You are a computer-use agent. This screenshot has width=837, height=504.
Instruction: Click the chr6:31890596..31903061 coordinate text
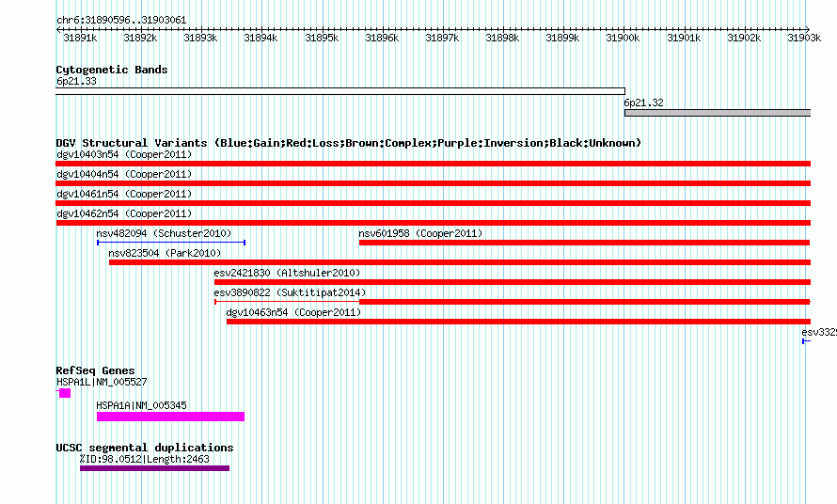121,20
